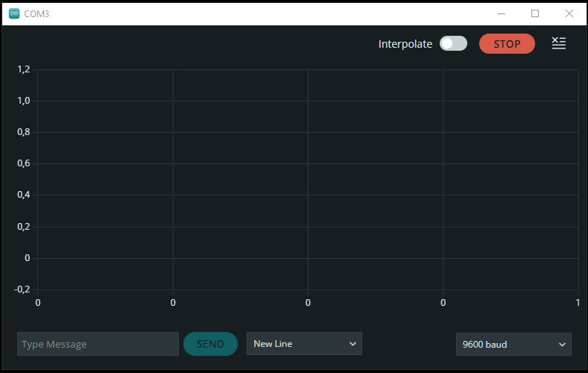Click the COM3 window title text
Image resolution: width=588 pixels, height=373 pixels.
click(x=37, y=13)
